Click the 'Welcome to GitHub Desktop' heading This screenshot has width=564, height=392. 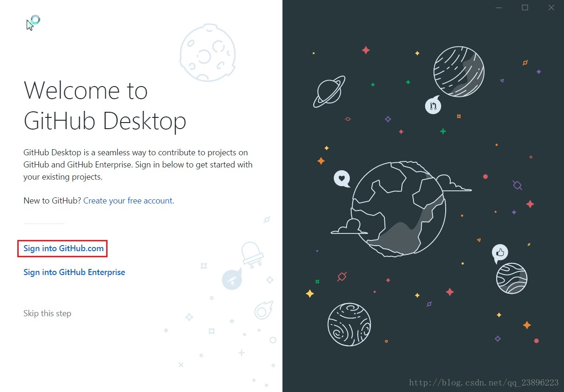click(x=105, y=106)
